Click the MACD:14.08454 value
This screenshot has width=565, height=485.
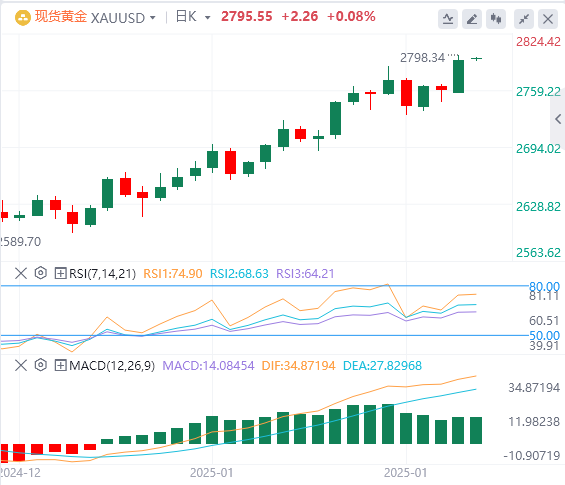coord(208,366)
